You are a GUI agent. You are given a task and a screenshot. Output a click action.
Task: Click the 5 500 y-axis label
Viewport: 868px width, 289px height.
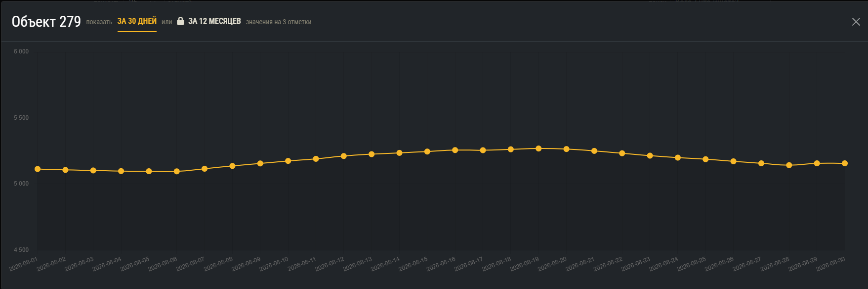21,118
